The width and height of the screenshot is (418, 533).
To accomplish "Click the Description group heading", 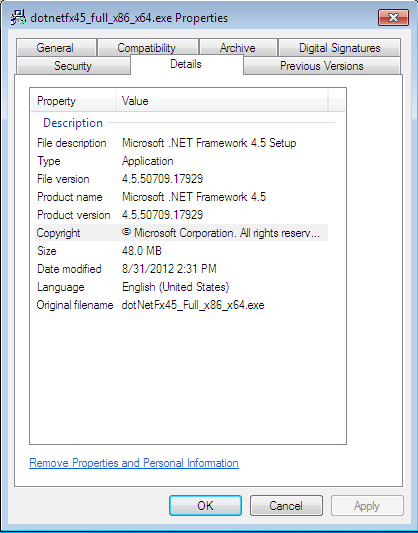I will [73, 123].
